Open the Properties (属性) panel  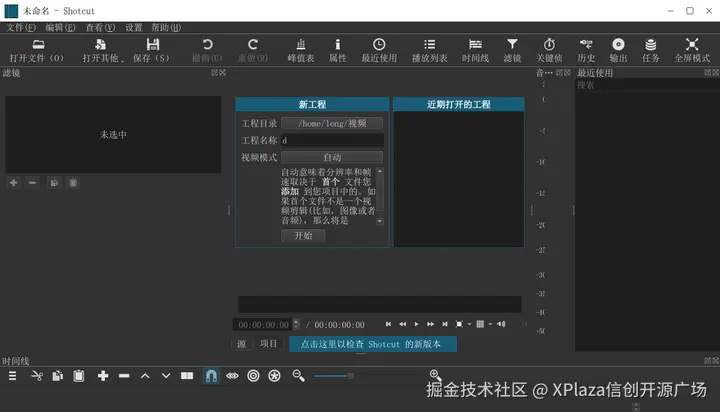(338, 51)
